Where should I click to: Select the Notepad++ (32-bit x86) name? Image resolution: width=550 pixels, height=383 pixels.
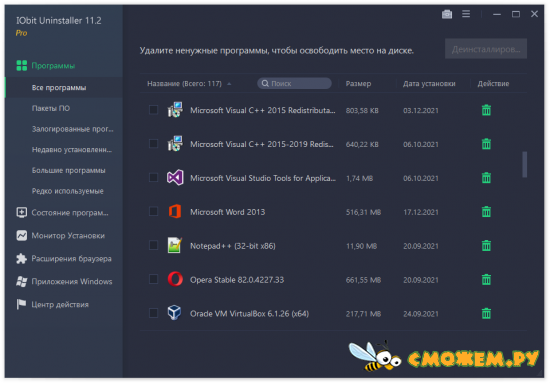click(233, 246)
